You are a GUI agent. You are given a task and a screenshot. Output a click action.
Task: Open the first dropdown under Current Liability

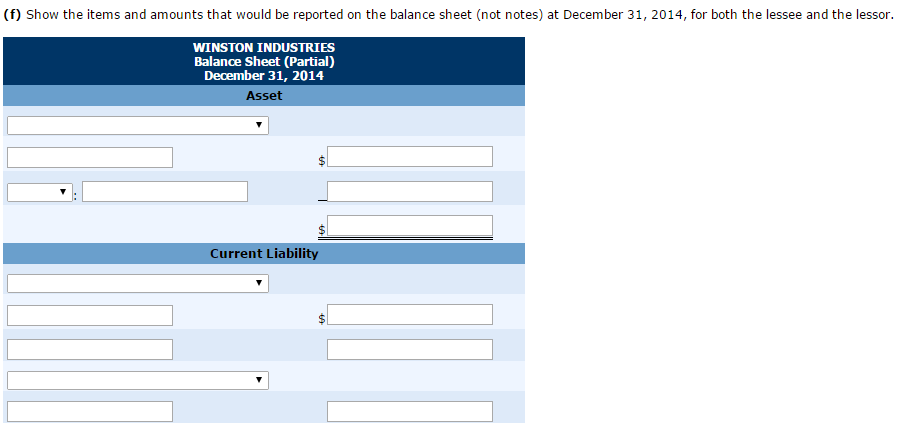click(x=137, y=283)
